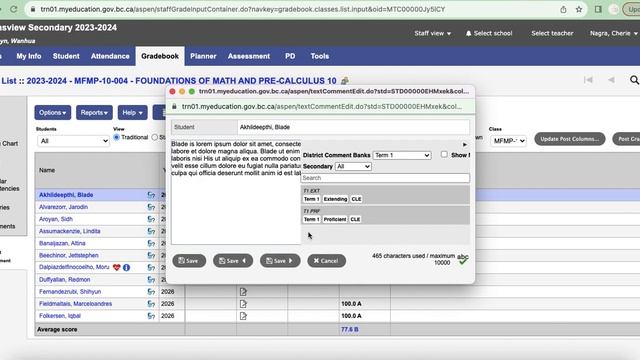Click Save and go to previous student

pos(233,261)
